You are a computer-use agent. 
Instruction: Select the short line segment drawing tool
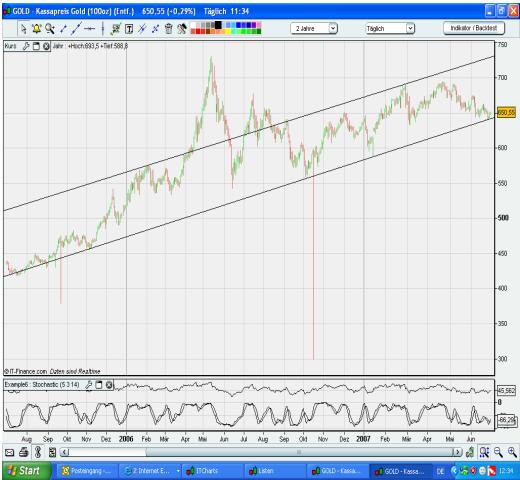63,29
